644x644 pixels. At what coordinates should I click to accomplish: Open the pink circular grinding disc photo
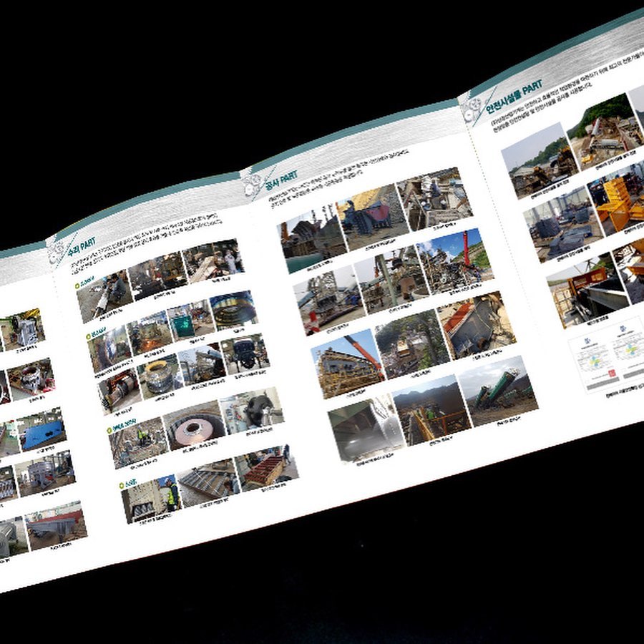click(194, 426)
